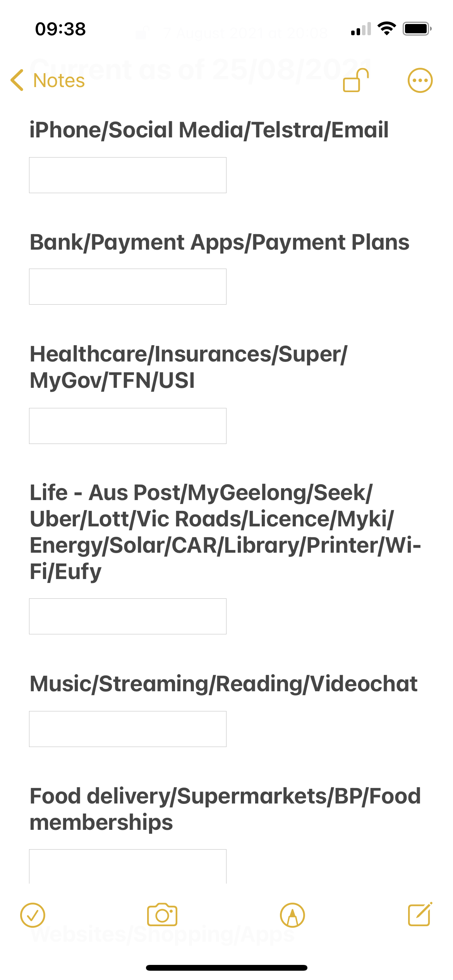Open the more options ellipsis menu
The image size is (453, 980).
click(420, 81)
